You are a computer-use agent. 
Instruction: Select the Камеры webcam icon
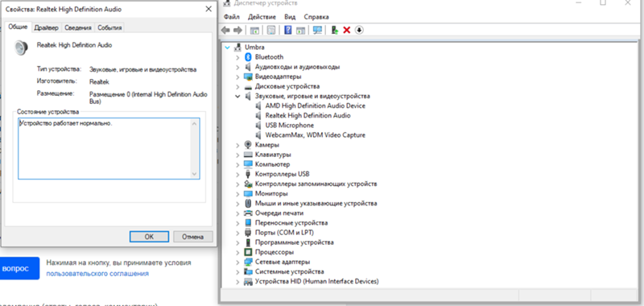tap(248, 145)
